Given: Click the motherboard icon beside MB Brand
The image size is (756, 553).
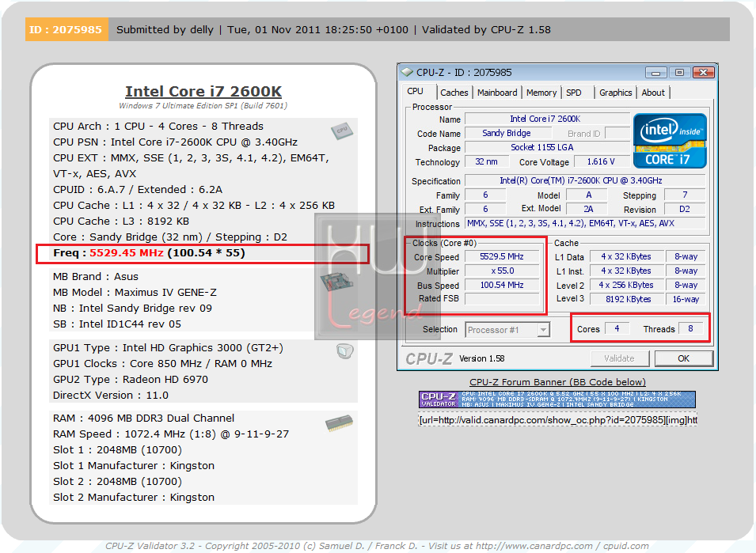Looking at the screenshot, I should (336, 282).
